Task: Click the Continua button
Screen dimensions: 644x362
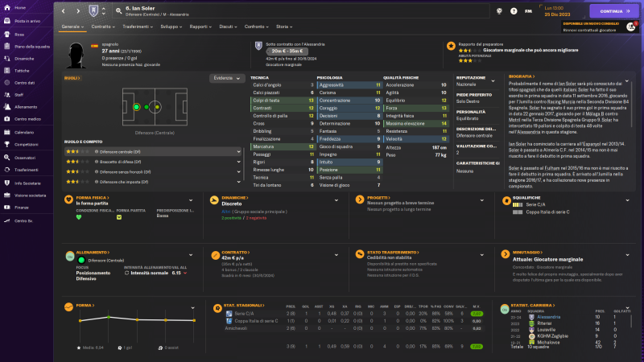Action: [x=613, y=11]
